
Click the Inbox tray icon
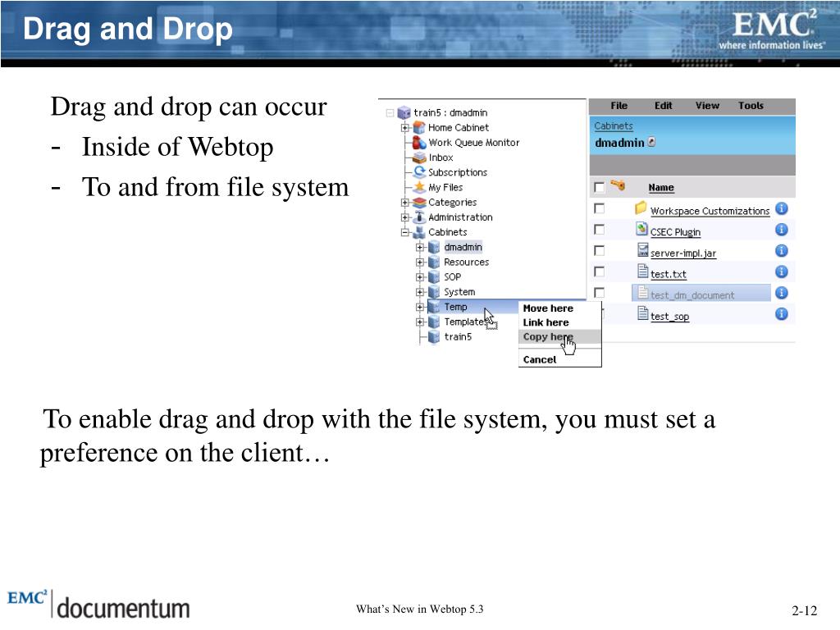coord(419,157)
